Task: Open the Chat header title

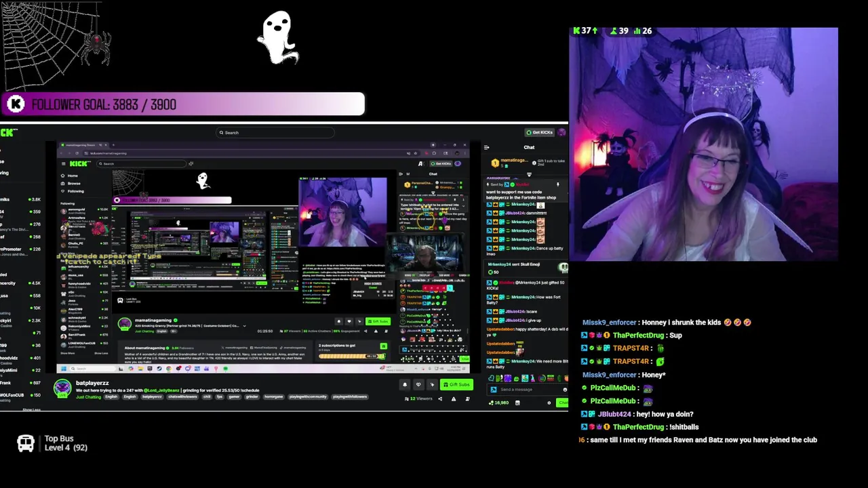Action: pos(529,147)
